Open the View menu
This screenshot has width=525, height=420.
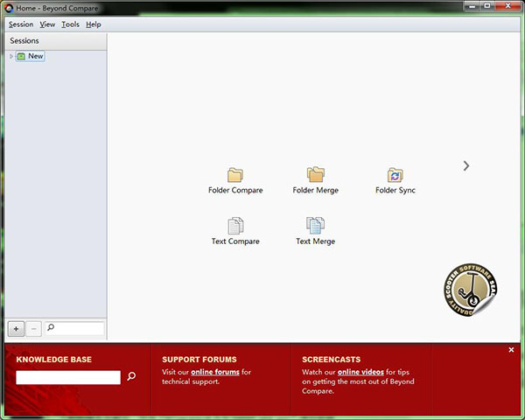coord(47,24)
